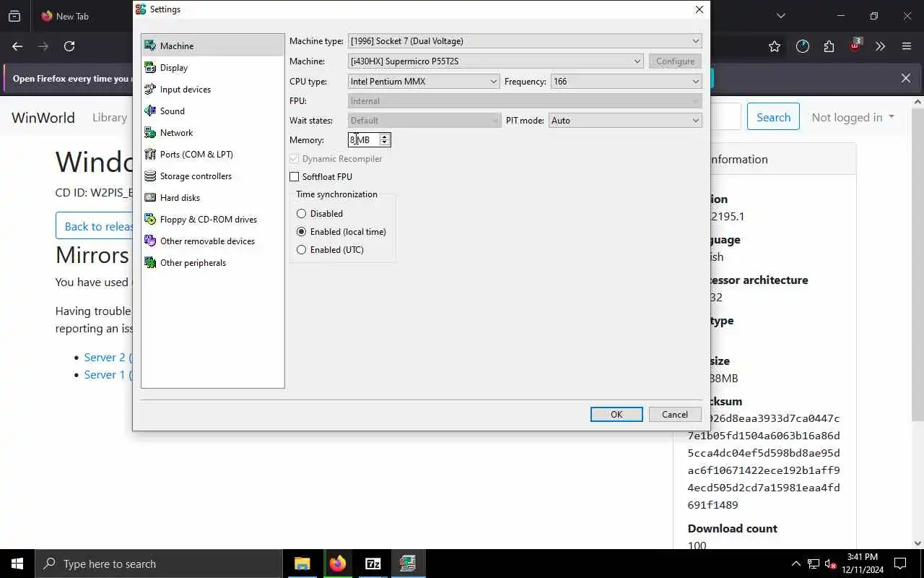This screenshot has height=578, width=924.
Task: Click OK in Settings dialog
Action: [616, 414]
